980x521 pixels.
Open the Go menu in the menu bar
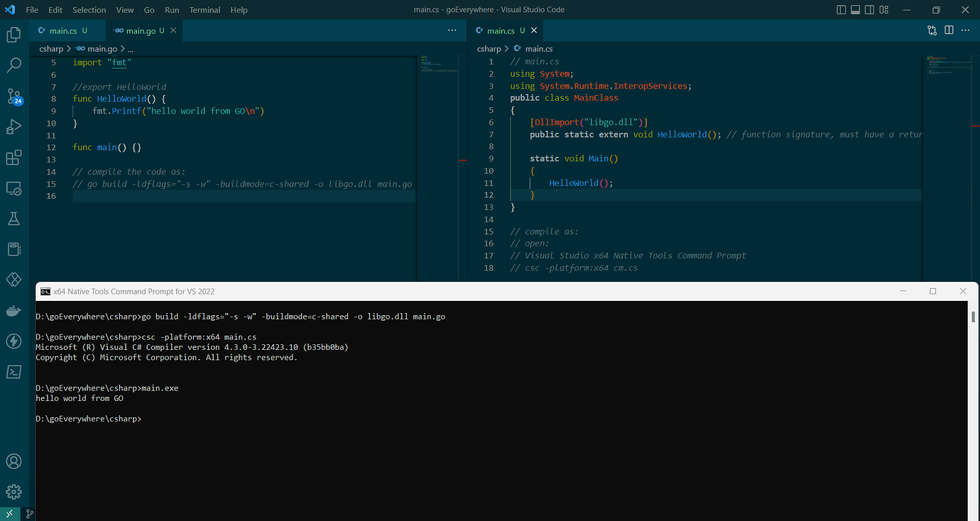click(x=148, y=10)
